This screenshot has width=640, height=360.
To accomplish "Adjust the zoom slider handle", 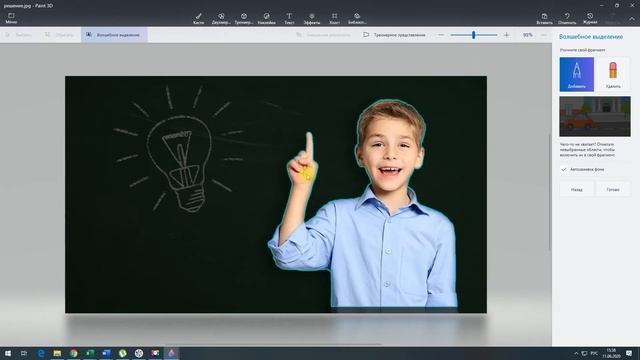I will (x=473, y=35).
